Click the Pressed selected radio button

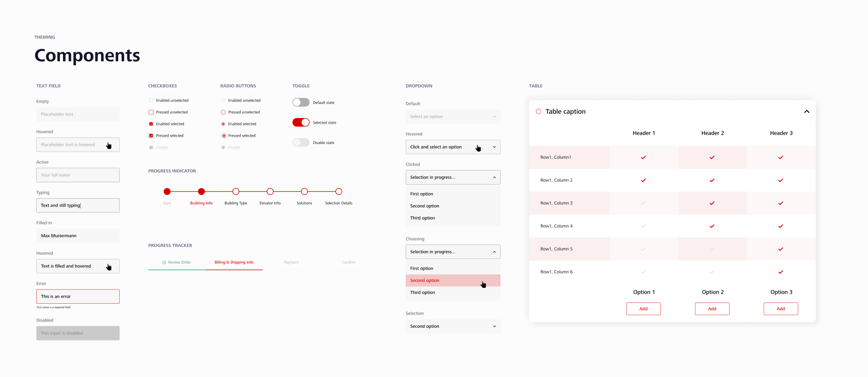point(223,136)
